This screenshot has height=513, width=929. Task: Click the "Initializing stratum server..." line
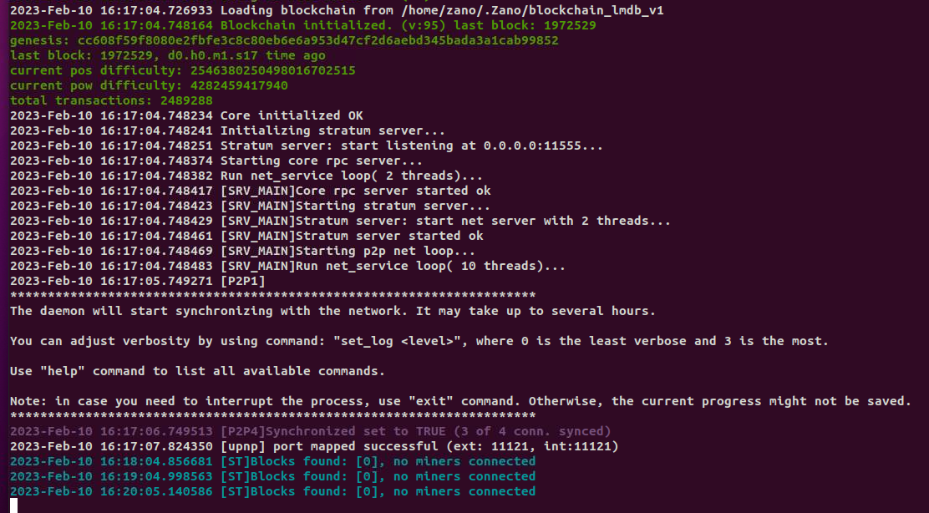[332, 131]
